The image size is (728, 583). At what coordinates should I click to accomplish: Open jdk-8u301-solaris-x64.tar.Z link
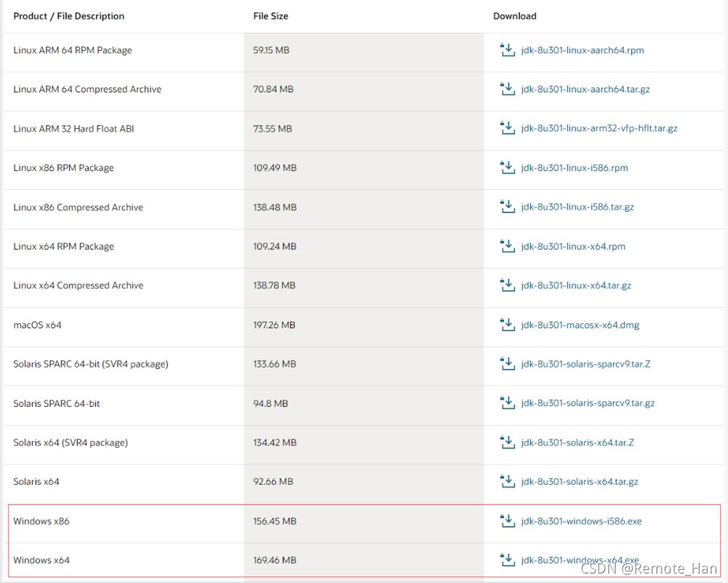point(577,443)
